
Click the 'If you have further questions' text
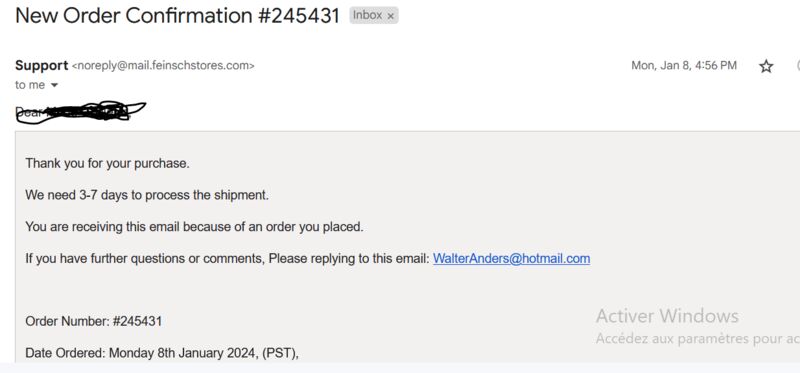point(227,259)
